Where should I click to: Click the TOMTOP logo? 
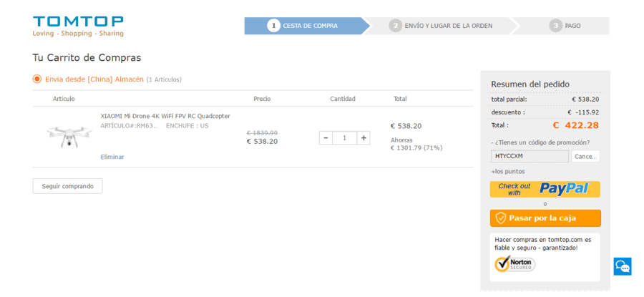pyautogui.click(x=78, y=26)
